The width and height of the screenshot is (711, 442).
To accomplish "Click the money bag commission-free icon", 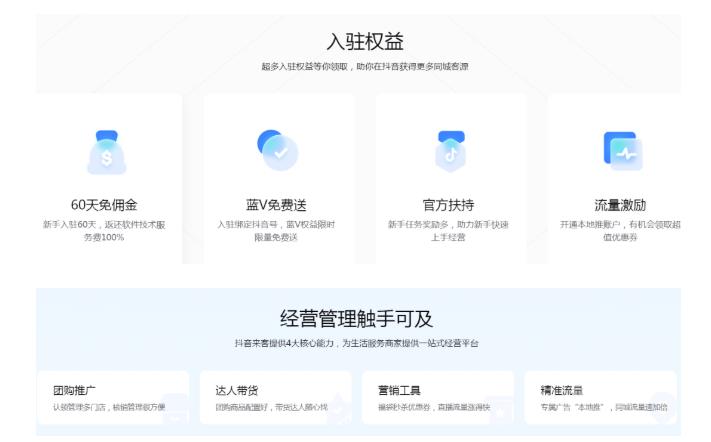I will coord(104,151).
